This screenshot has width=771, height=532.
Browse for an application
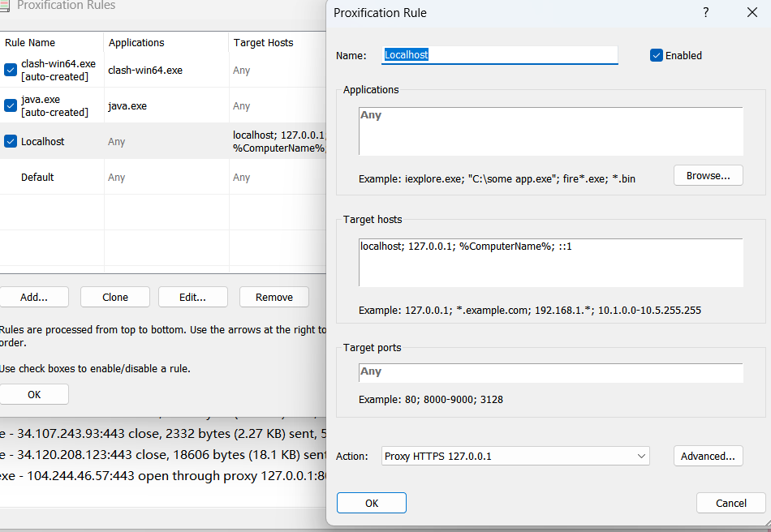(708, 175)
